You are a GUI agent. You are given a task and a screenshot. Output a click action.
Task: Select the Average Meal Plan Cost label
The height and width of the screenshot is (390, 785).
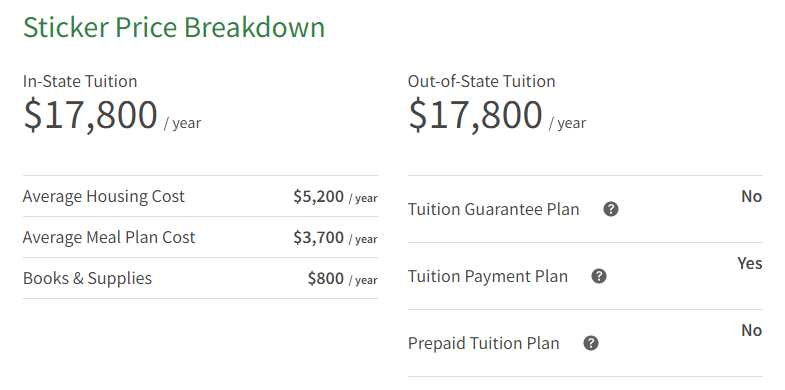tap(109, 237)
